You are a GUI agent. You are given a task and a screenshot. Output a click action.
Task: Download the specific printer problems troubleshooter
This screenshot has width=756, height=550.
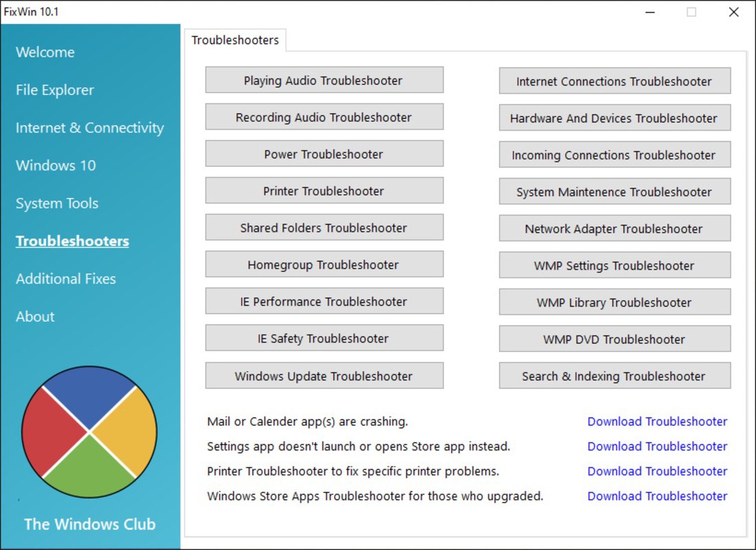pyautogui.click(x=657, y=472)
